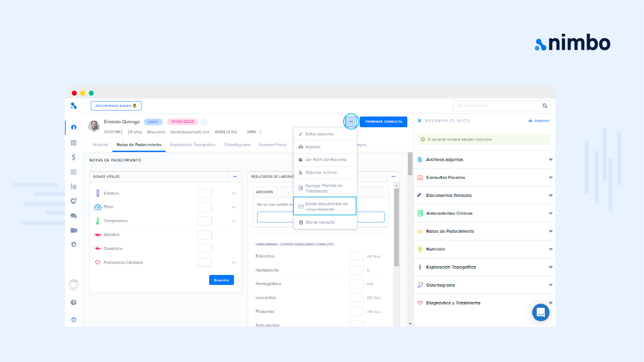Open the blue chat support bubble

click(x=540, y=312)
